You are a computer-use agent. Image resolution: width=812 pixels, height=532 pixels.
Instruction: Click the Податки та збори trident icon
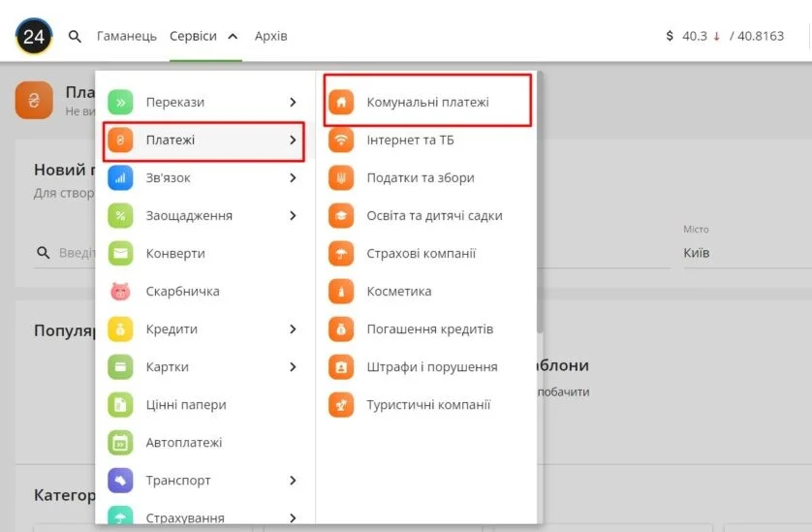pyautogui.click(x=341, y=177)
